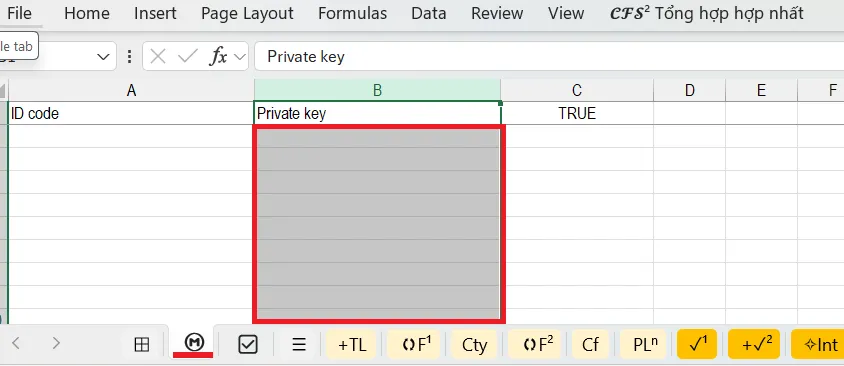Open the three-lines menu sheet tab
The width and height of the screenshot is (844, 366).
(x=299, y=344)
